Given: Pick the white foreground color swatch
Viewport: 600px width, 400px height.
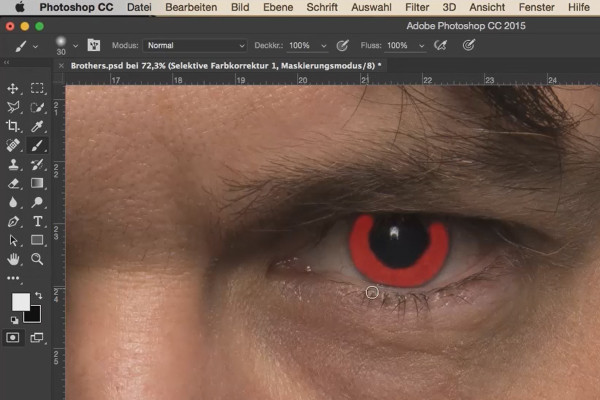Looking at the screenshot, I should pyautogui.click(x=19, y=301).
